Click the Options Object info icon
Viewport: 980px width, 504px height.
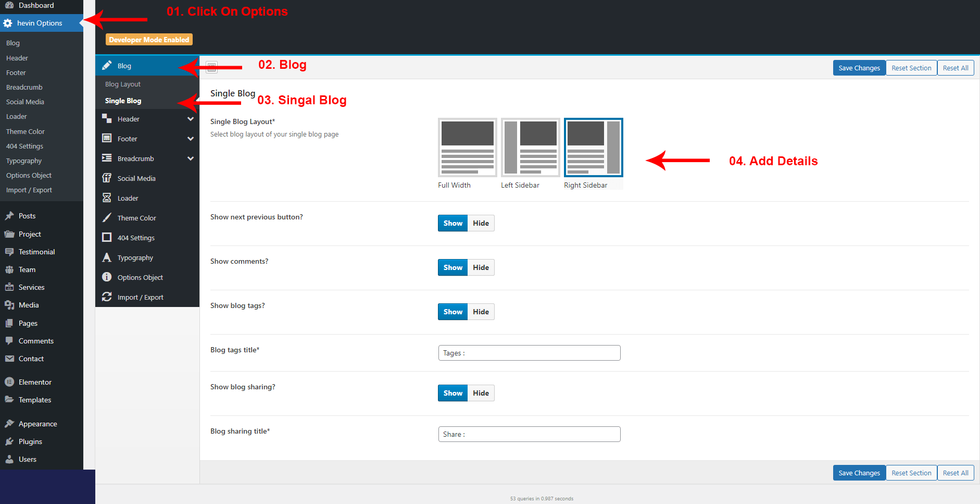click(107, 277)
